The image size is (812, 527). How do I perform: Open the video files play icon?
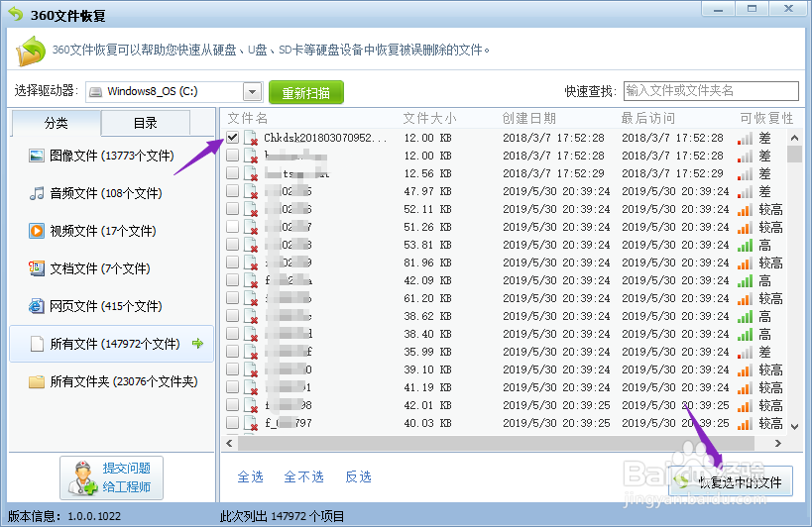click(x=37, y=231)
